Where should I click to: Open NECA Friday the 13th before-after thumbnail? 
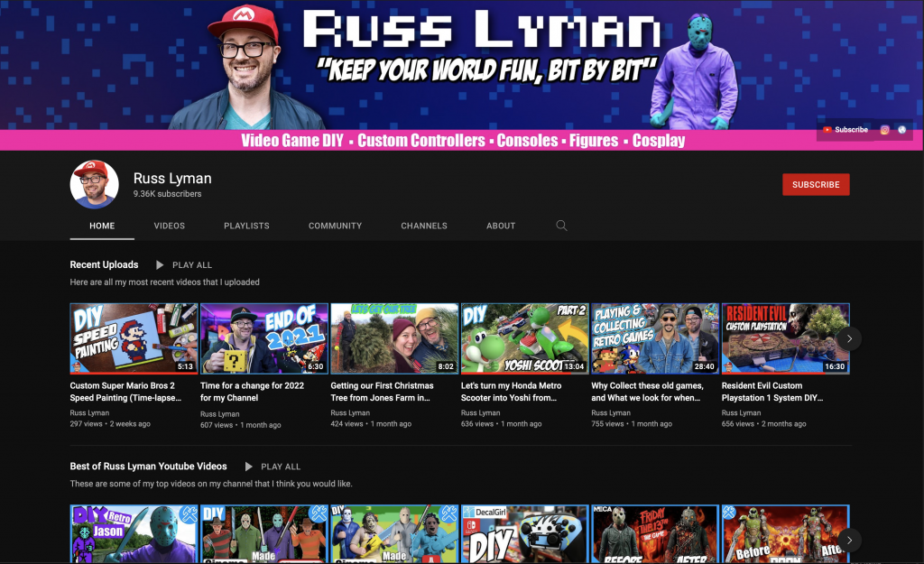tap(655, 534)
